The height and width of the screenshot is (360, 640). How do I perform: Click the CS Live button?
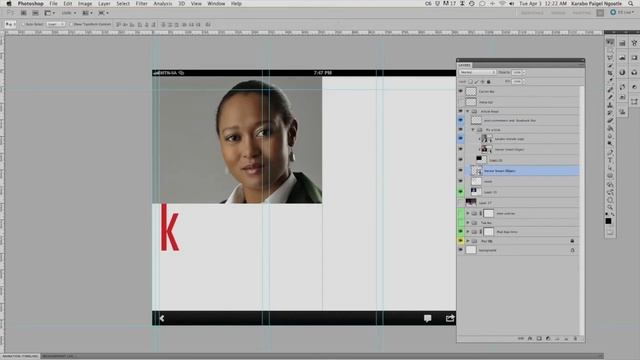[x=621, y=13]
